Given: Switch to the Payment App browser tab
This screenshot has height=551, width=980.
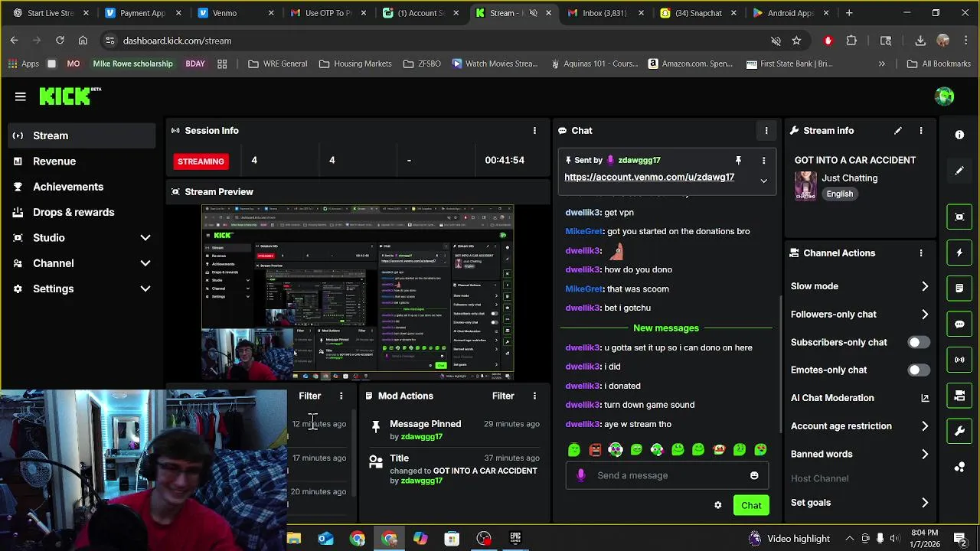Looking at the screenshot, I should point(142,13).
